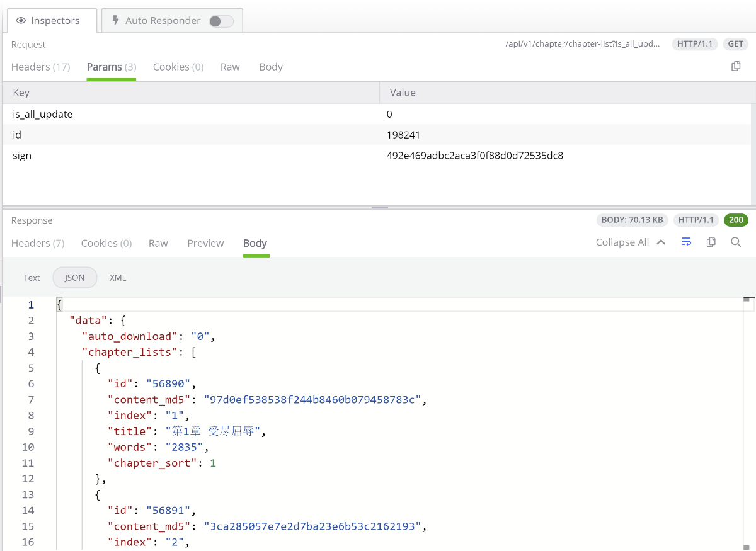This screenshot has height=551, width=756.
Task: Open the request Cookies (0) tab
Action: pyautogui.click(x=178, y=67)
